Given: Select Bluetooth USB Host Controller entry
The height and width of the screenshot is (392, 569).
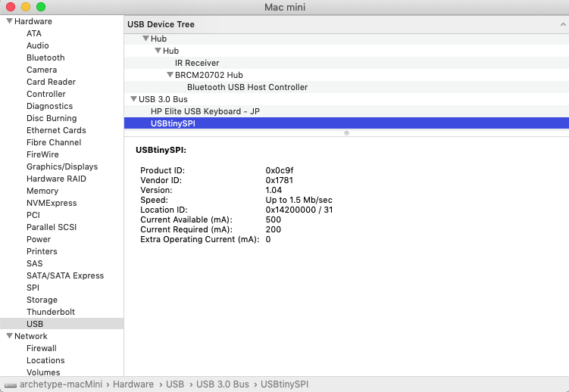Looking at the screenshot, I should click(247, 87).
